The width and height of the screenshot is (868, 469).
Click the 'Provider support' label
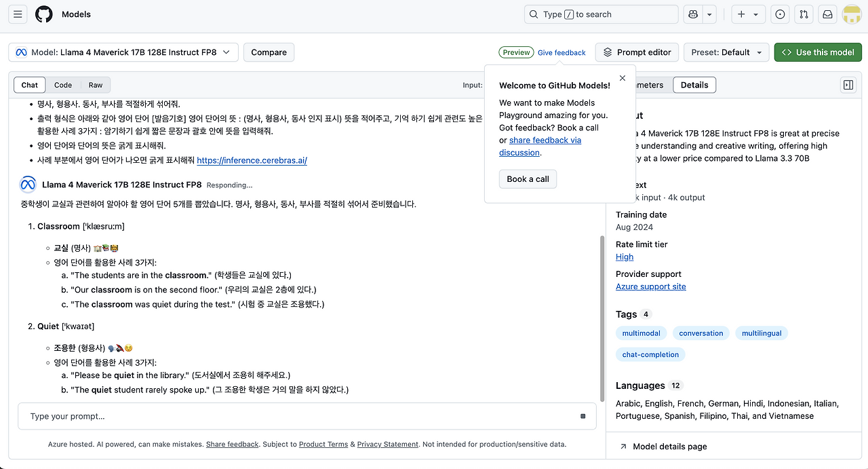tap(648, 274)
